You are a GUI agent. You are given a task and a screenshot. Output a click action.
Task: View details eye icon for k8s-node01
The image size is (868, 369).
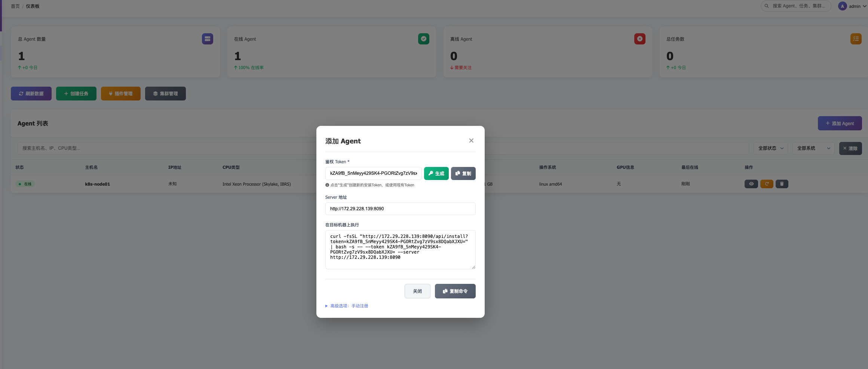click(x=751, y=184)
